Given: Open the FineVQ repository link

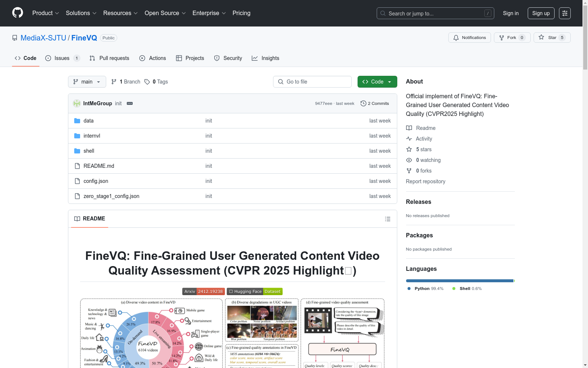Looking at the screenshot, I should 84,38.
